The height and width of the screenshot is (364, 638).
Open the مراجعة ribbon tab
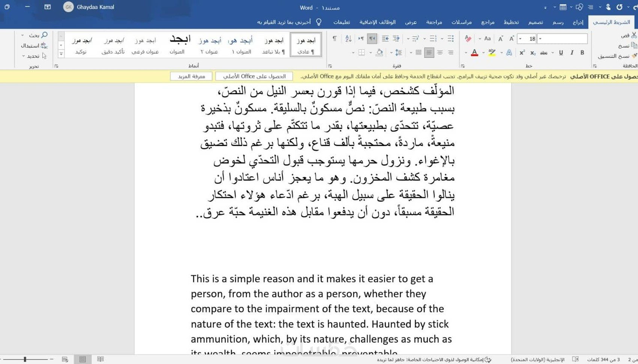(434, 22)
